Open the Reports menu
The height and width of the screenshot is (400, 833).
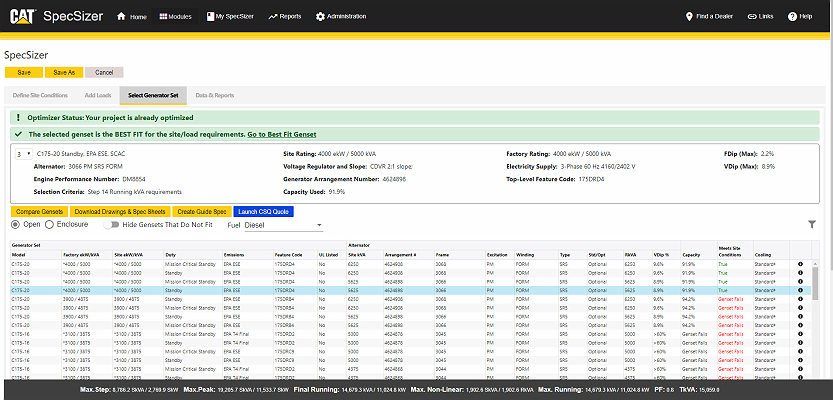[x=285, y=16]
